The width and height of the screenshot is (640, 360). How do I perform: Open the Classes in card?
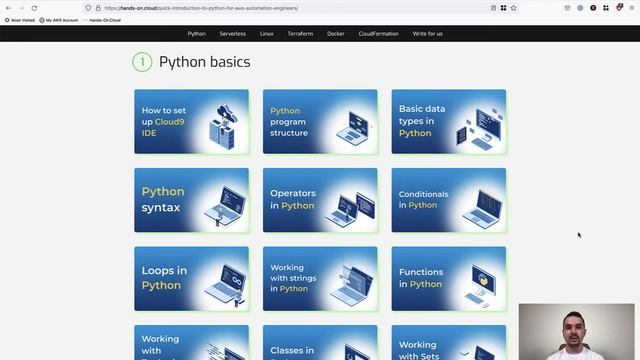coord(320,342)
